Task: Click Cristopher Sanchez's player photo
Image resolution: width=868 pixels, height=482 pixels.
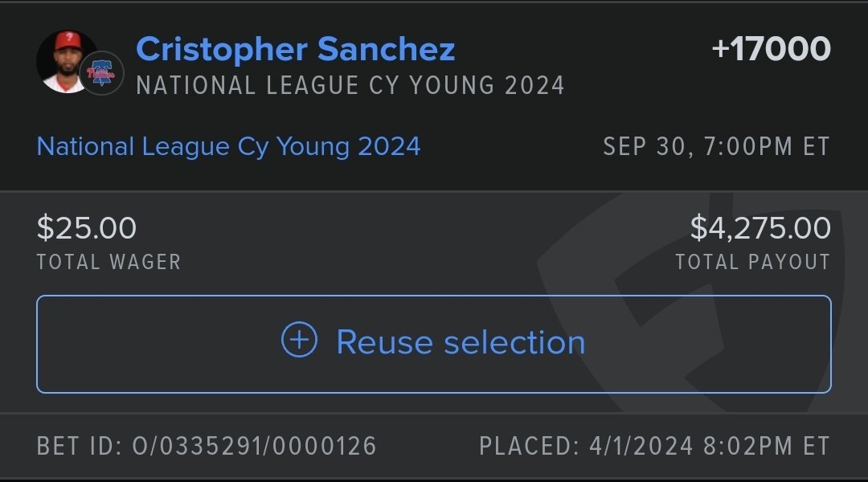Action: pos(64,61)
